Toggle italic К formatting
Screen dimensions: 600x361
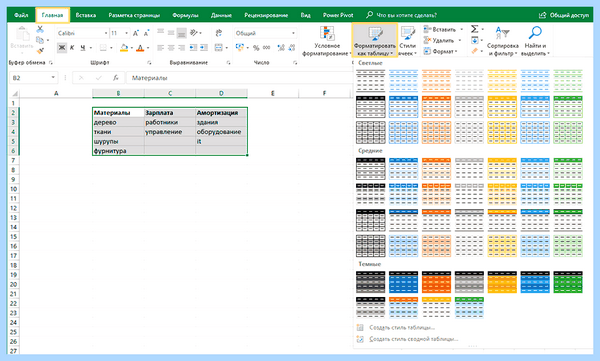[72, 48]
